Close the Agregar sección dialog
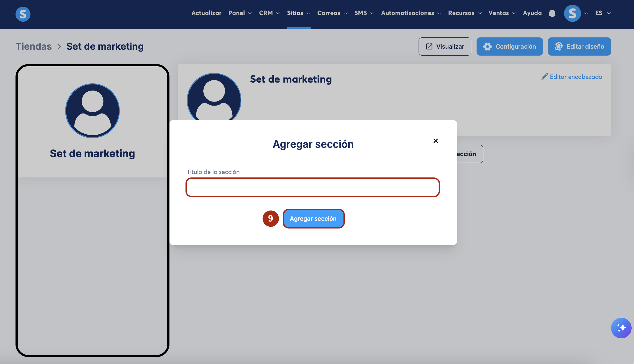634x364 pixels. click(x=435, y=141)
